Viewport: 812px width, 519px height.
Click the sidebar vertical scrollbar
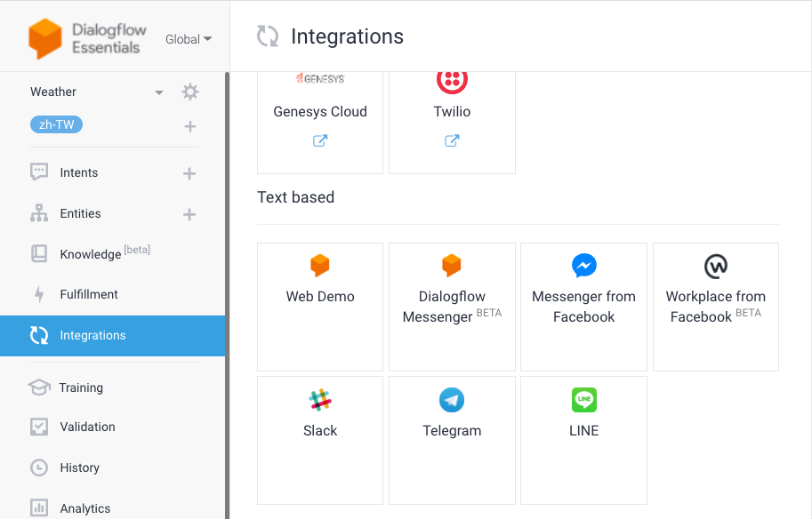(228, 295)
